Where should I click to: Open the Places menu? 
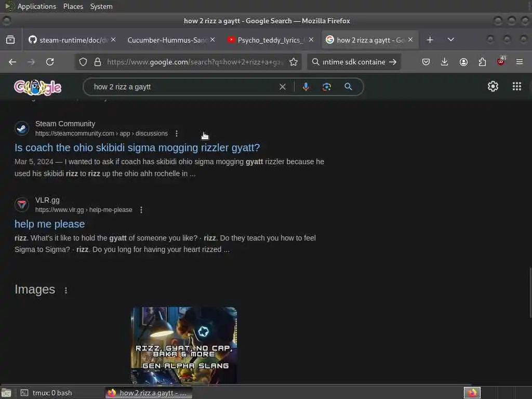point(73,6)
